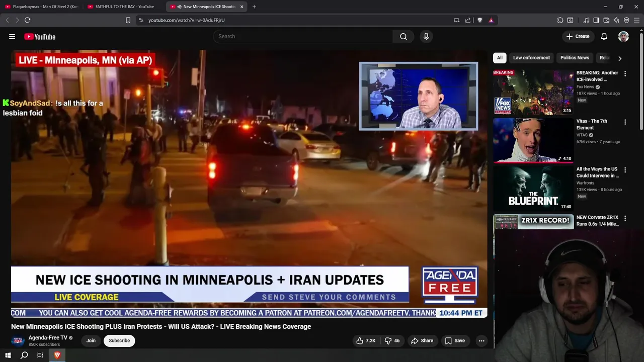Open options for Vitas video
This screenshot has width=644, height=362.
click(625, 122)
